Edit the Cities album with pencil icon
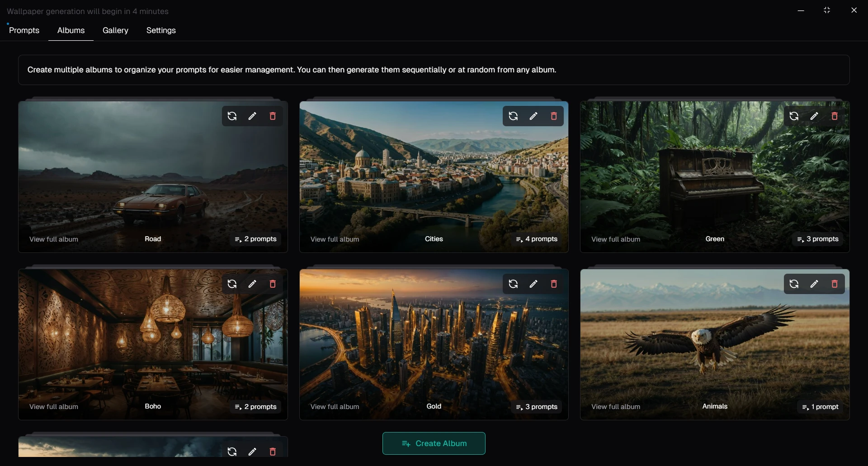 tap(533, 116)
